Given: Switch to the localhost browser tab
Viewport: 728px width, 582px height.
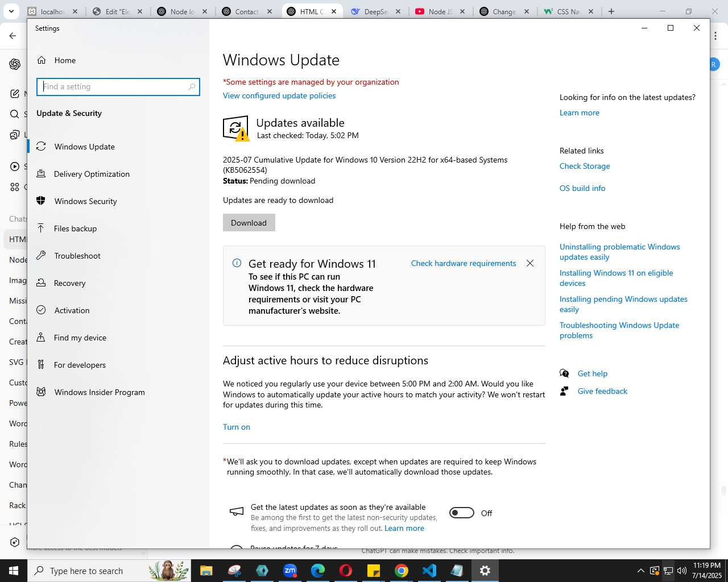Looking at the screenshot, I should tap(52, 11).
